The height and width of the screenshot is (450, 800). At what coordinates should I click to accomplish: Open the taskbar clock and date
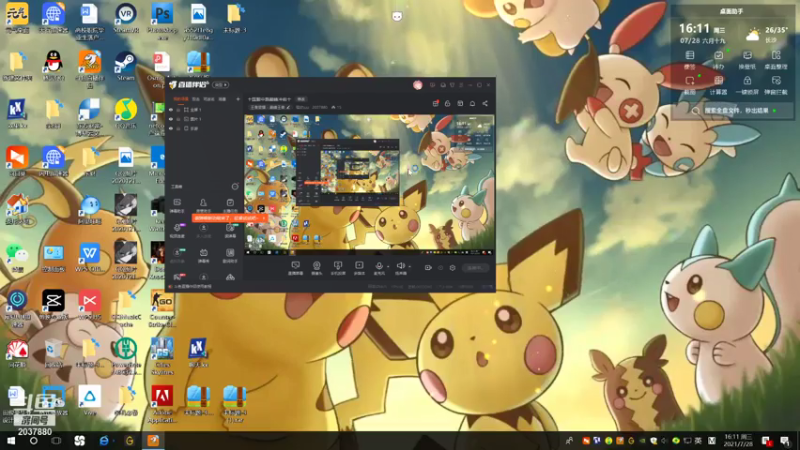coord(739,441)
